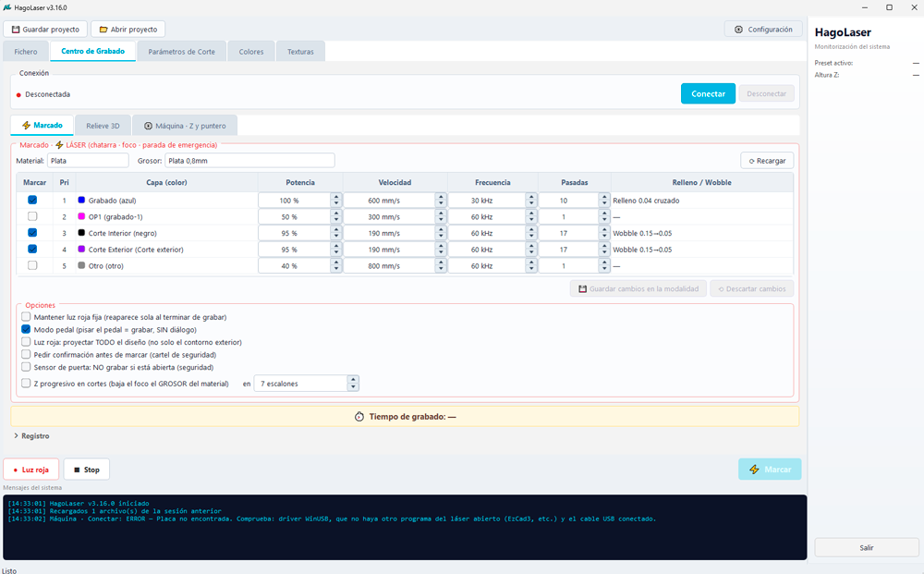Click the red dot Luz roja button
This screenshot has height=574, width=924.
tap(31, 470)
